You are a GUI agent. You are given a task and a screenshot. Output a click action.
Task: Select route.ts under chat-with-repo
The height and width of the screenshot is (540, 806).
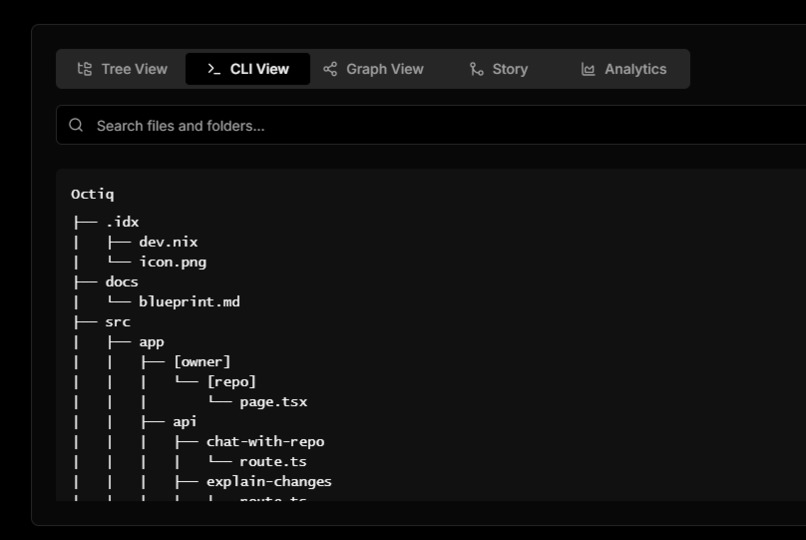pyautogui.click(x=273, y=462)
